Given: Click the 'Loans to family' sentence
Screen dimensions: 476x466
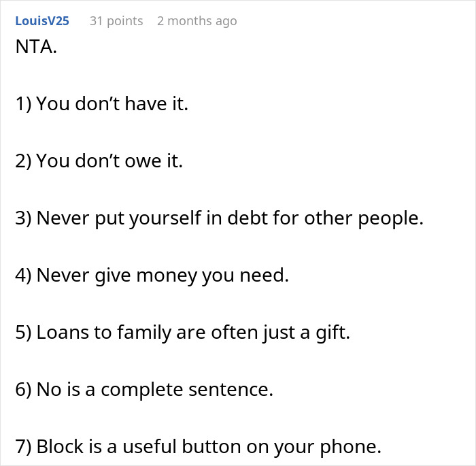Looking at the screenshot, I should pyautogui.click(x=182, y=333).
